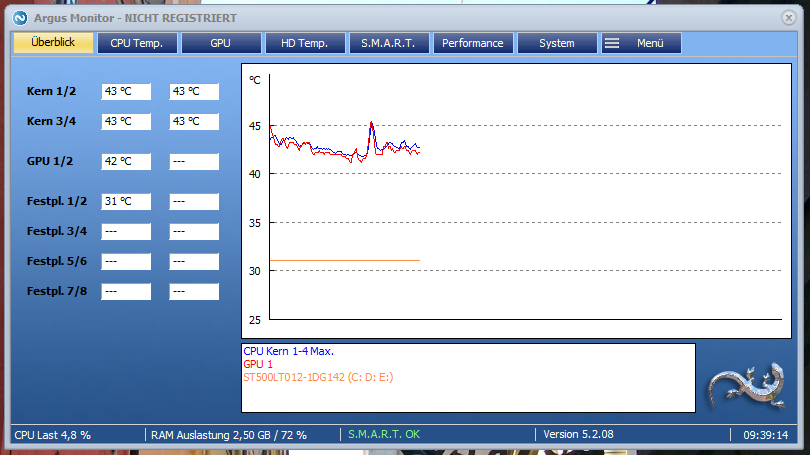The width and height of the screenshot is (810, 455).
Task: Click the silver gecko logo
Action: tap(747, 386)
